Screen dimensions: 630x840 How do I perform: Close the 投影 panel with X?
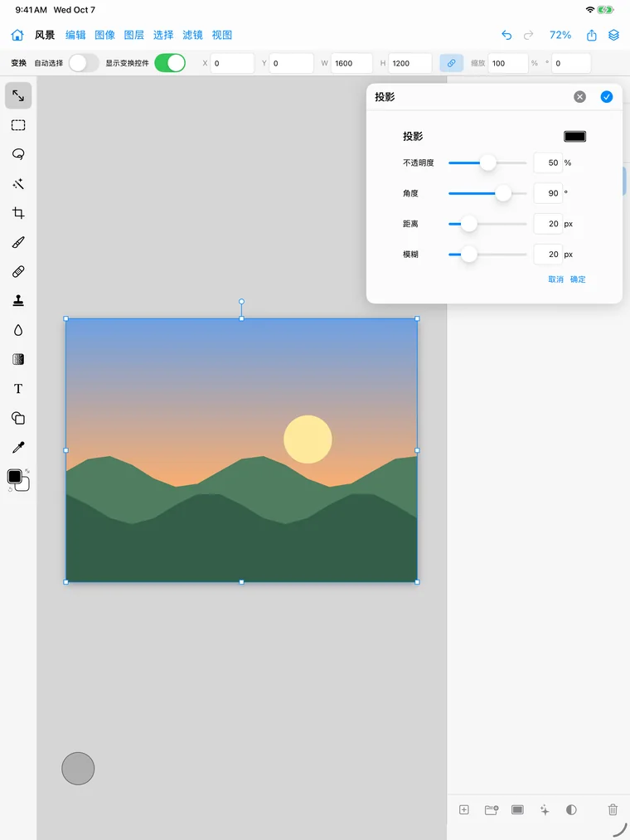pyautogui.click(x=579, y=97)
